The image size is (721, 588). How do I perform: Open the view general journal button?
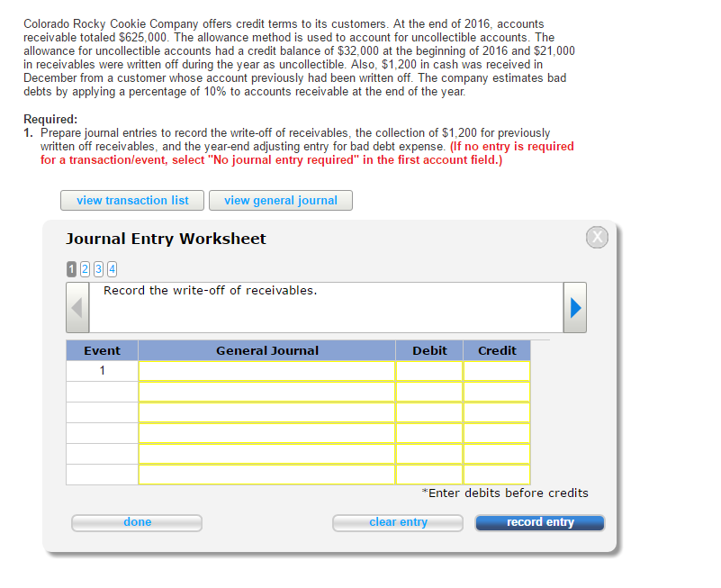tap(281, 201)
